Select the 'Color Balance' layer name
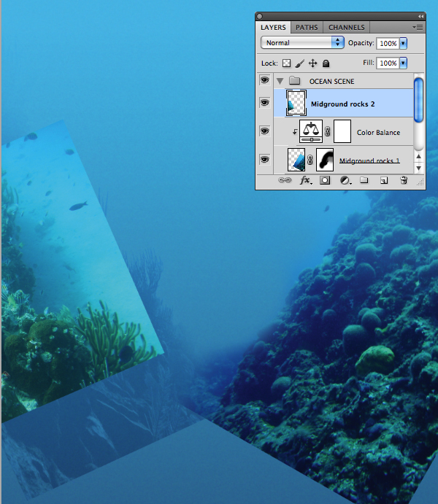The image size is (438, 504). (x=379, y=133)
